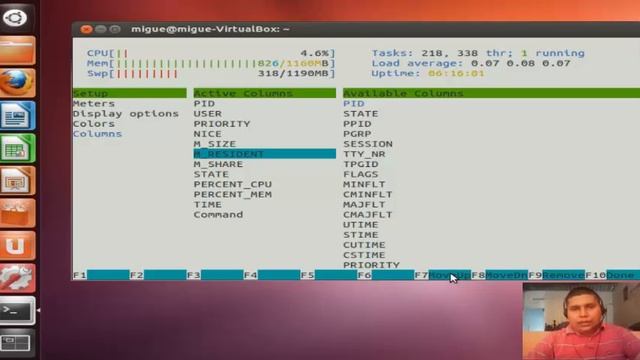Click the terminal window title bar
Image resolution: width=640 pixels, height=360 pixels.
click(x=356, y=29)
